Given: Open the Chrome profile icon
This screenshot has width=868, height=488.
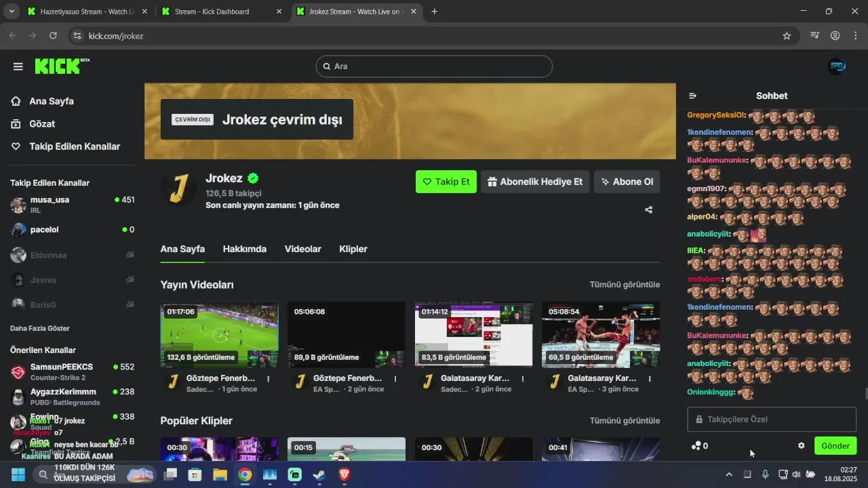Looking at the screenshot, I should click(x=835, y=36).
